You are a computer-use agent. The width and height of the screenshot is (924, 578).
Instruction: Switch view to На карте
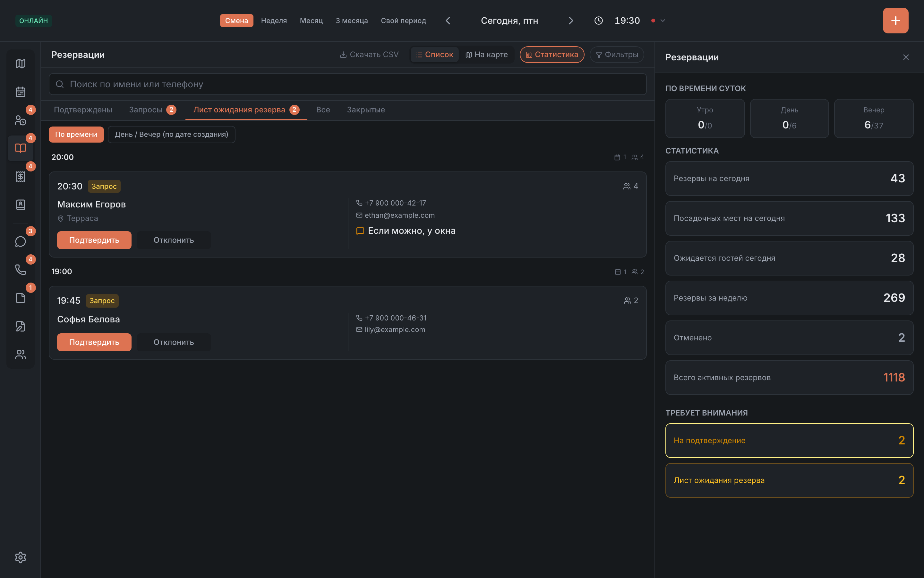tap(486, 55)
